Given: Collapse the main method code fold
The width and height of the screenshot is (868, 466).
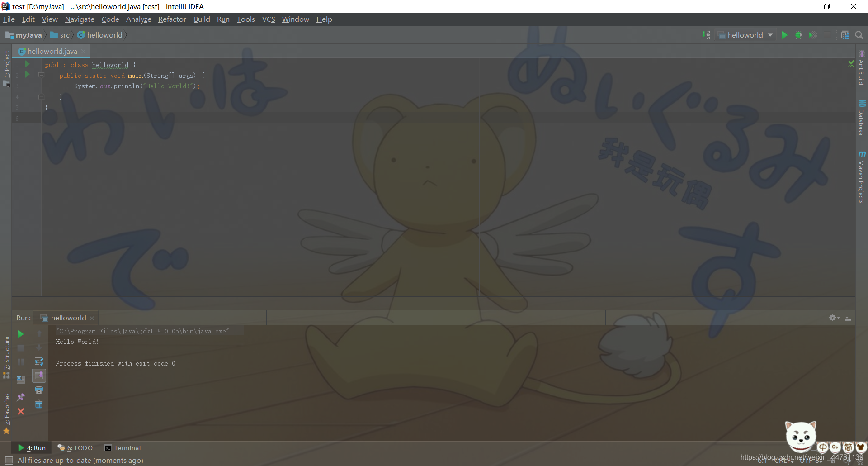Looking at the screenshot, I should 42,75.
